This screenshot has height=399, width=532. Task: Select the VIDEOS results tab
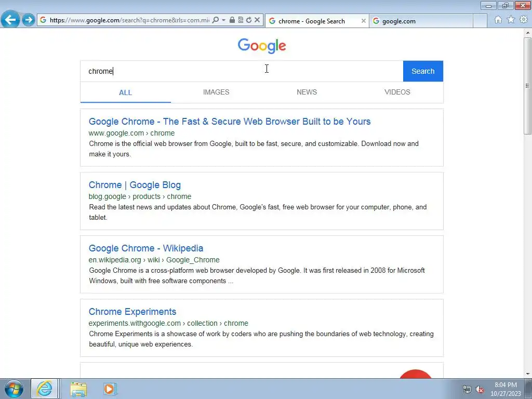(x=397, y=92)
